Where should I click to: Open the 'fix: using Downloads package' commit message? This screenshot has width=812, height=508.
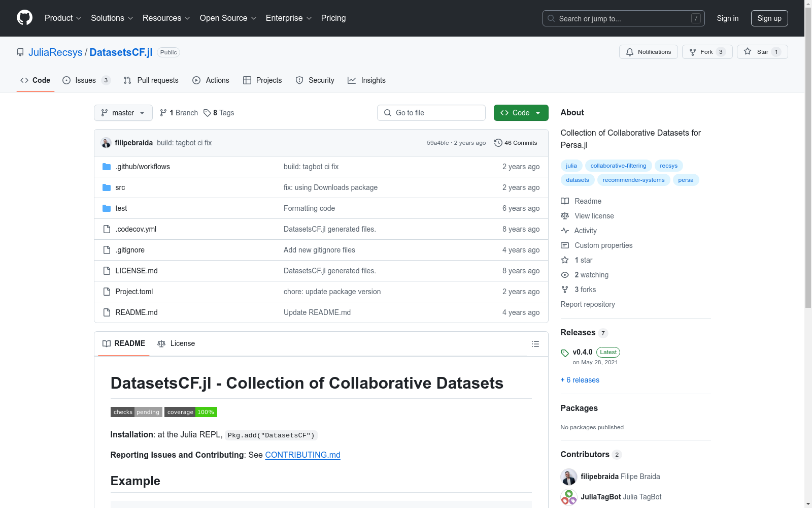[330, 187]
